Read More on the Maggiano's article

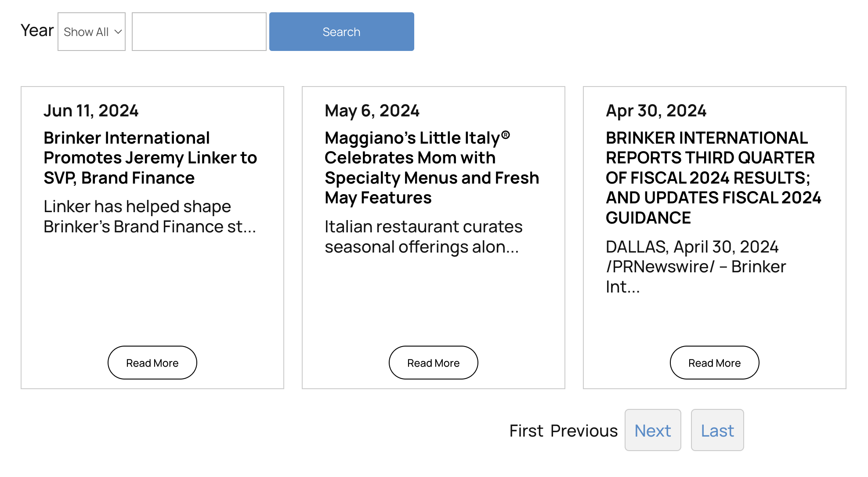(433, 363)
